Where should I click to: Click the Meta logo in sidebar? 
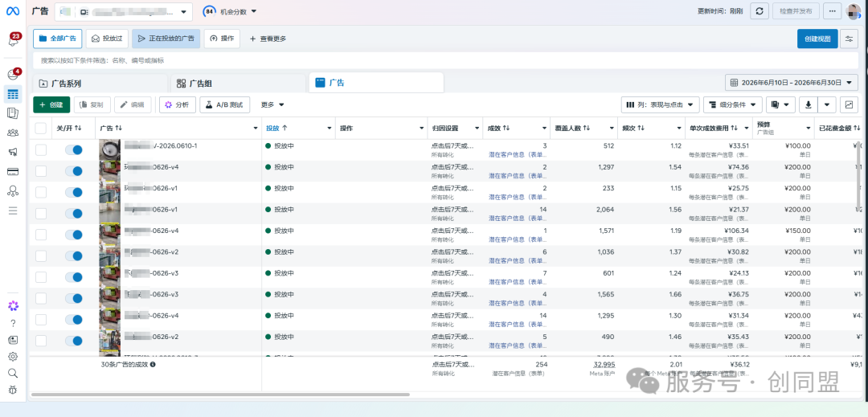point(13,11)
